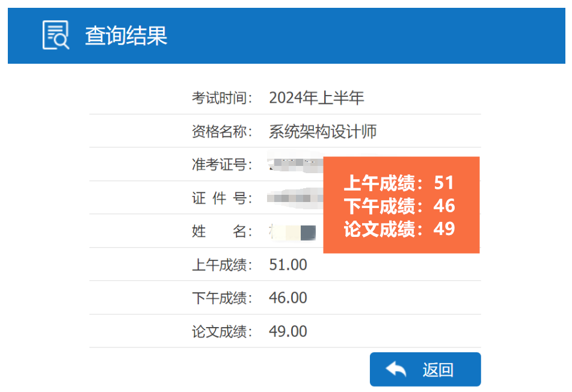Click the 46.00 afternoon score value

click(288, 298)
